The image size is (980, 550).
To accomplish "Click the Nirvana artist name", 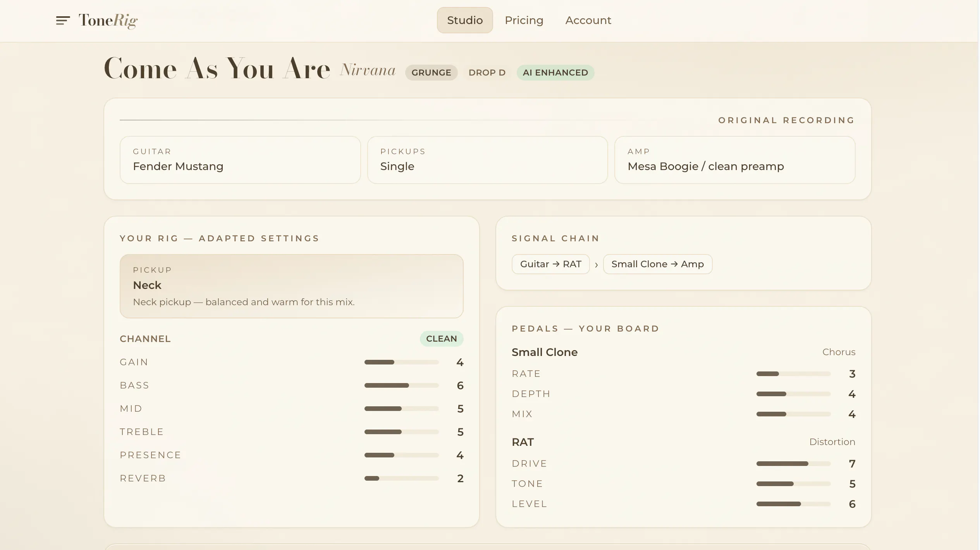I will [x=368, y=70].
